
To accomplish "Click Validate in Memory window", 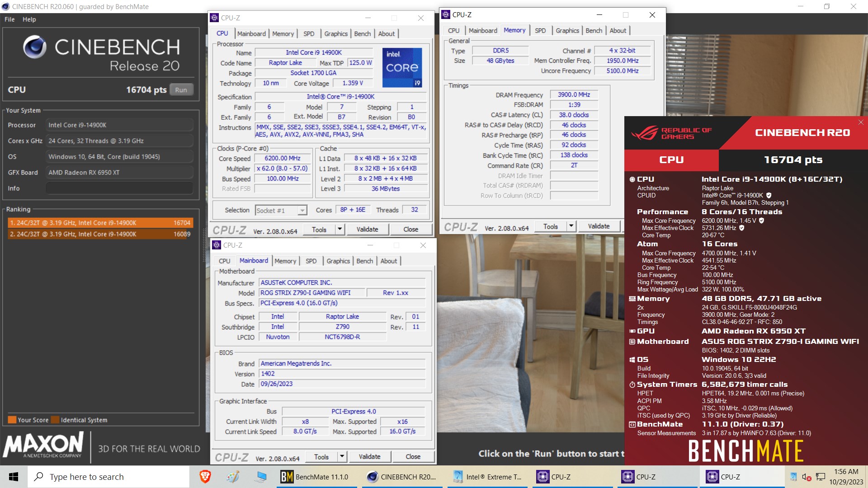I will point(599,226).
